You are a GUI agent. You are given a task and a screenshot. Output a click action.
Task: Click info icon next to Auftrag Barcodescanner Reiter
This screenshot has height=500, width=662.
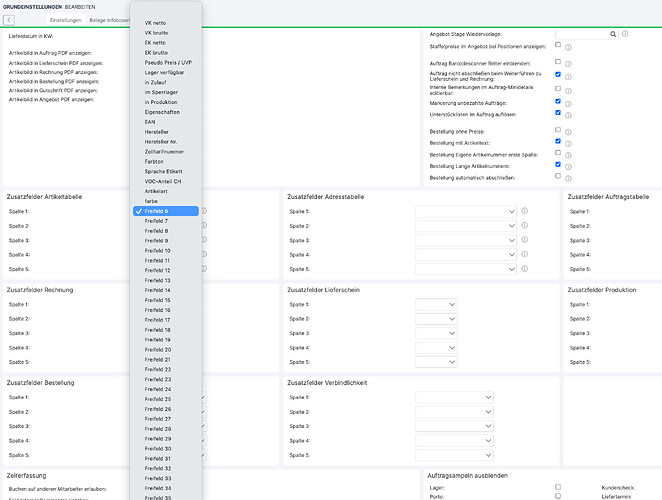pyautogui.click(x=568, y=64)
